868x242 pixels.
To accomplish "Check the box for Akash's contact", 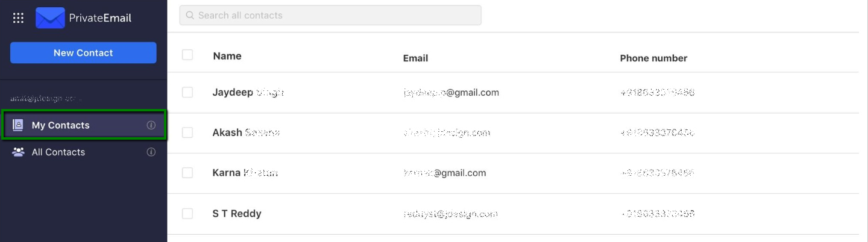I will 187,132.
